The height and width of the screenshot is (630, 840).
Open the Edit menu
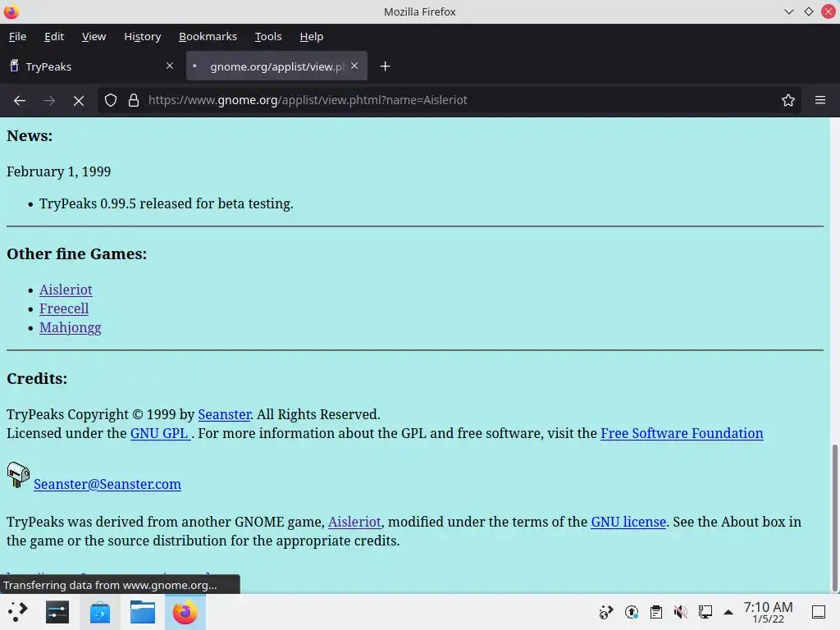(54, 36)
